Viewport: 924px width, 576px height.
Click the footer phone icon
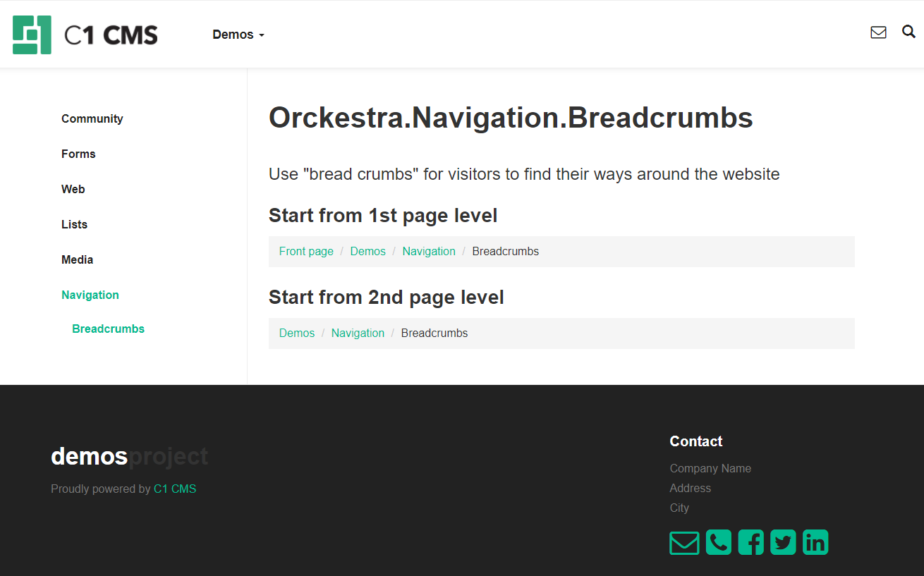click(x=718, y=542)
